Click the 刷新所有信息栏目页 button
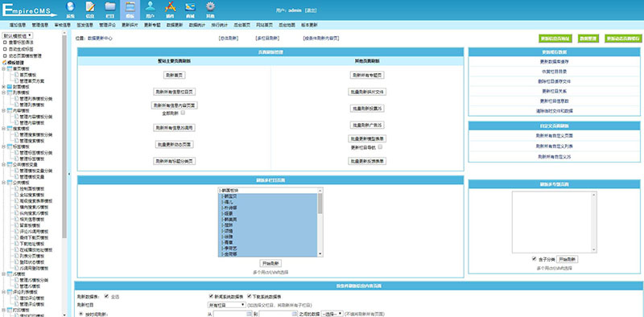Image resolution: width=644 pixels, height=317 pixels. [174, 92]
